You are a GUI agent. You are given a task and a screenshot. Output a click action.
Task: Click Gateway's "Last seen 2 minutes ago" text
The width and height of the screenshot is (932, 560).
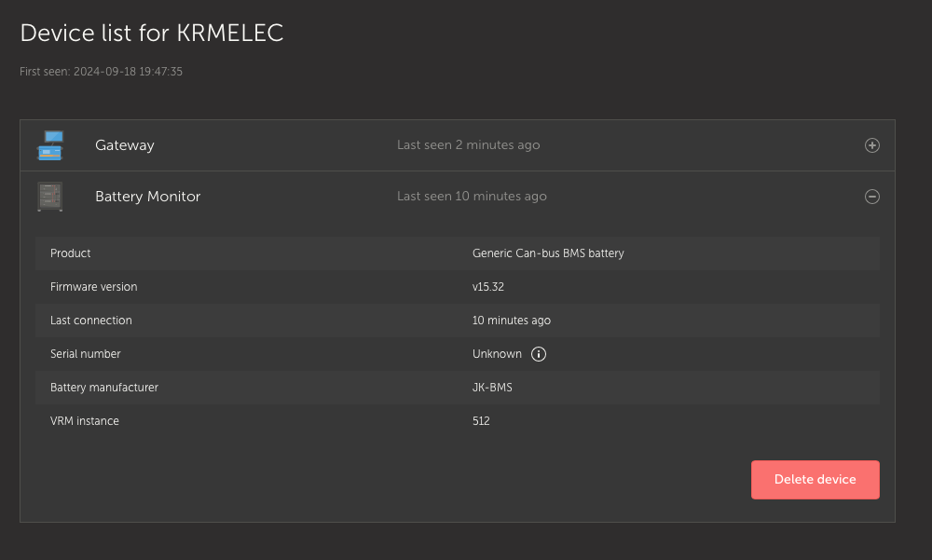click(468, 145)
